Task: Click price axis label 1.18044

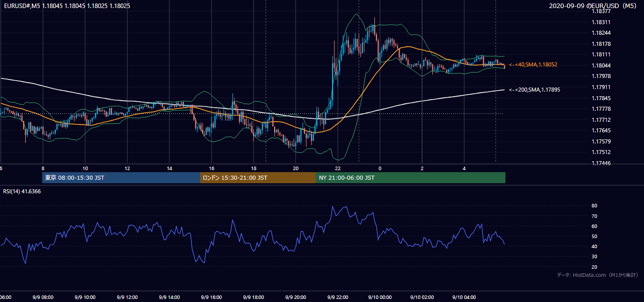Action: tap(601, 65)
